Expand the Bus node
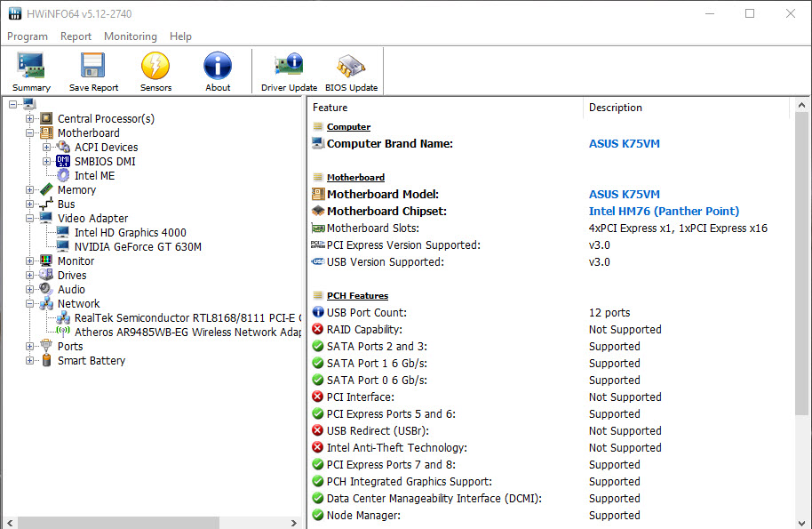Image resolution: width=812 pixels, height=529 pixels. (30, 204)
